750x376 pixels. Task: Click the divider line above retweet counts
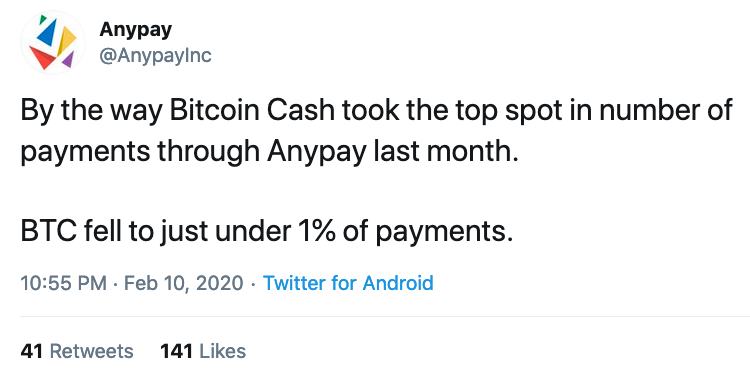(385, 316)
